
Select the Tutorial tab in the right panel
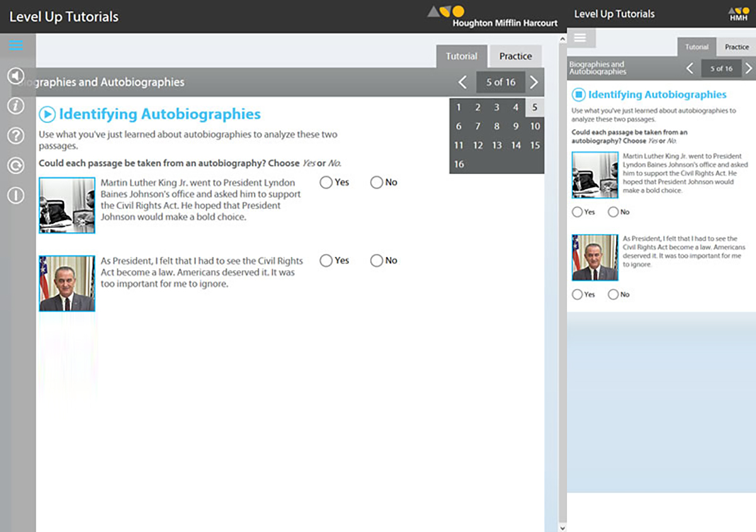(697, 47)
